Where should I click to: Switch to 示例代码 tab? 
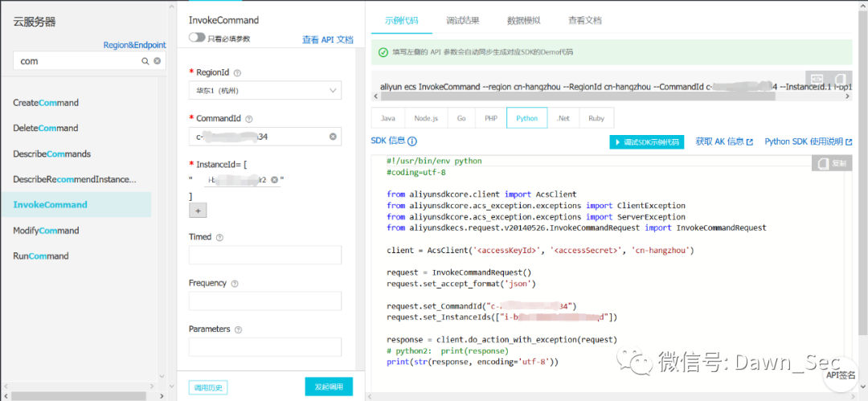coord(402,21)
